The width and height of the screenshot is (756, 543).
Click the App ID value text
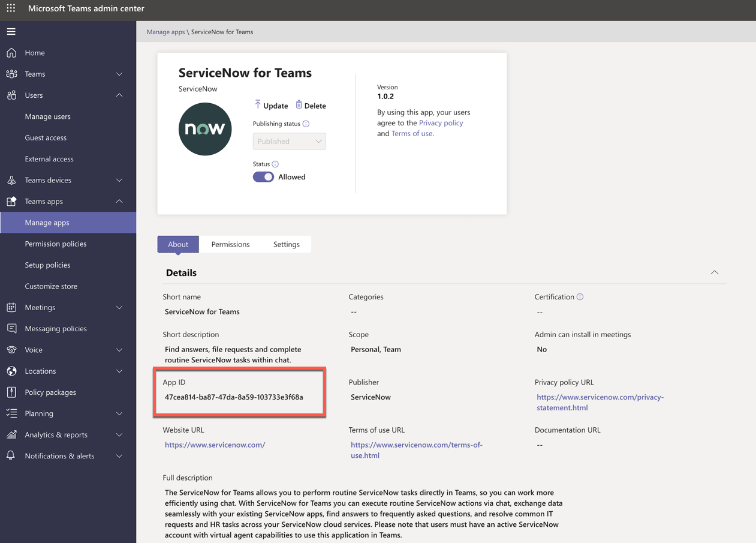234,397
